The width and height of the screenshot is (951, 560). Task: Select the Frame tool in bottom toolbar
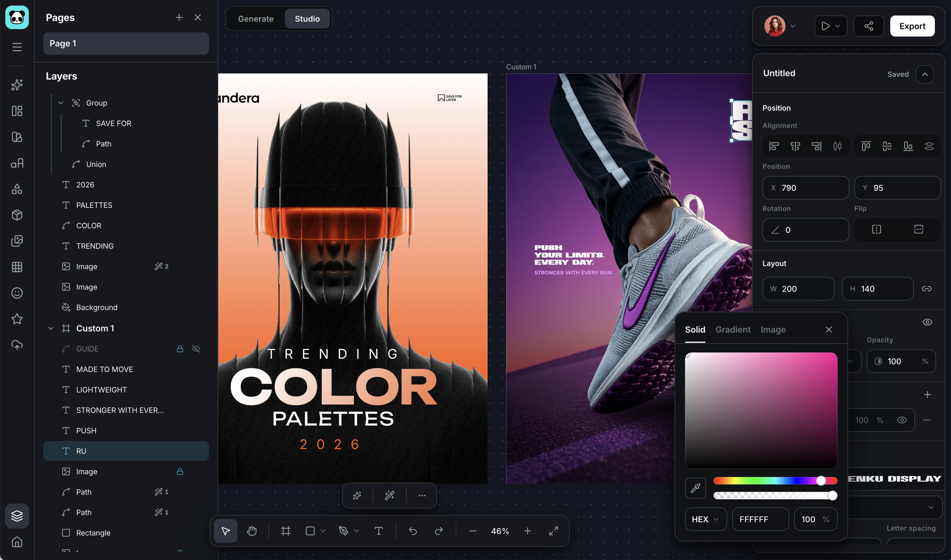[286, 531]
